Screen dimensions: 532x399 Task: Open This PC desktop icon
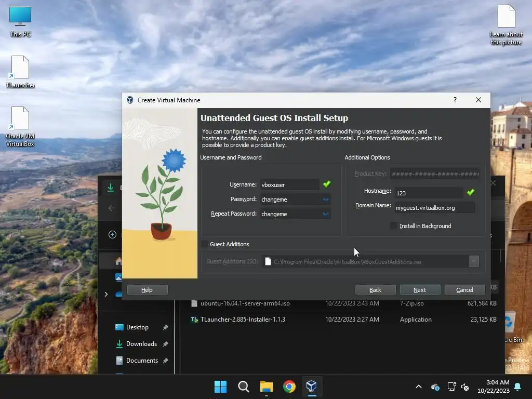[x=20, y=22]
